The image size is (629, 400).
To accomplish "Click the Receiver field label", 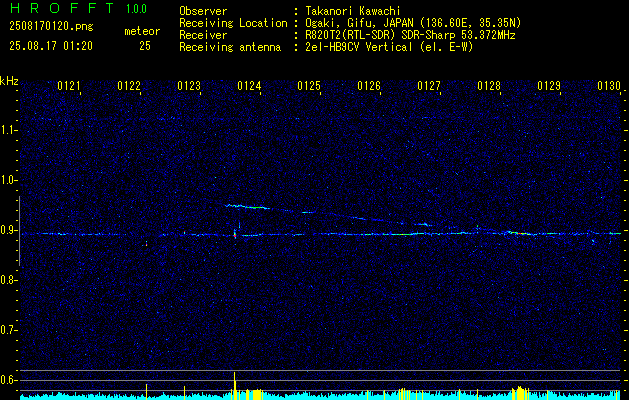I will click(203, 35).
